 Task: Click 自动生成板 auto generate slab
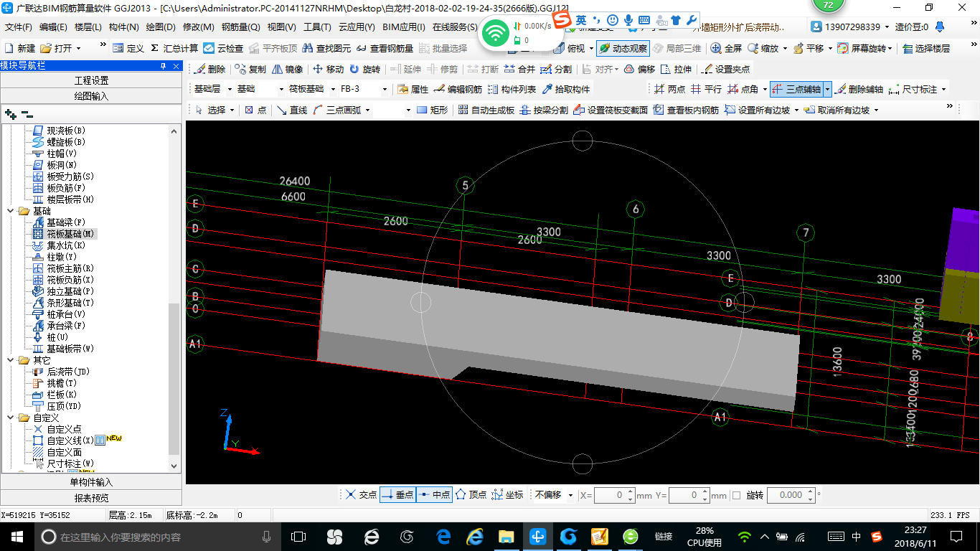pos(486,110)
